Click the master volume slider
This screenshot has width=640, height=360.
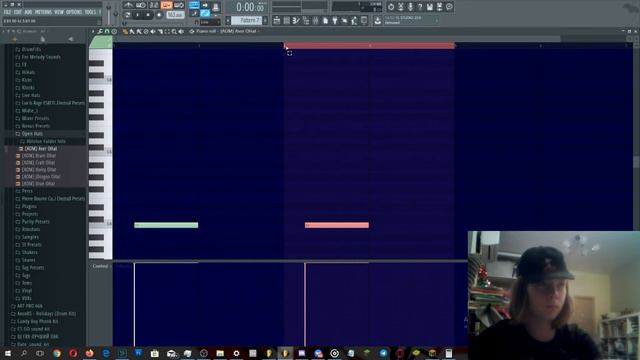point(109,13)
